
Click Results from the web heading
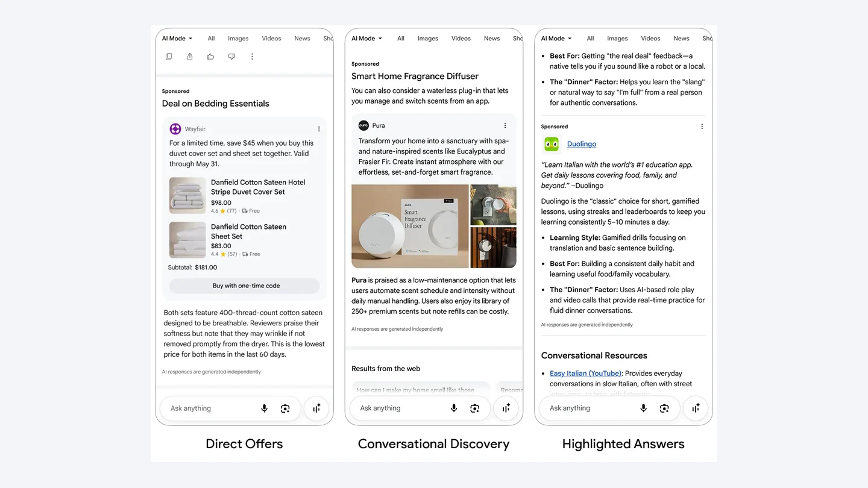[x=386, y=369]
